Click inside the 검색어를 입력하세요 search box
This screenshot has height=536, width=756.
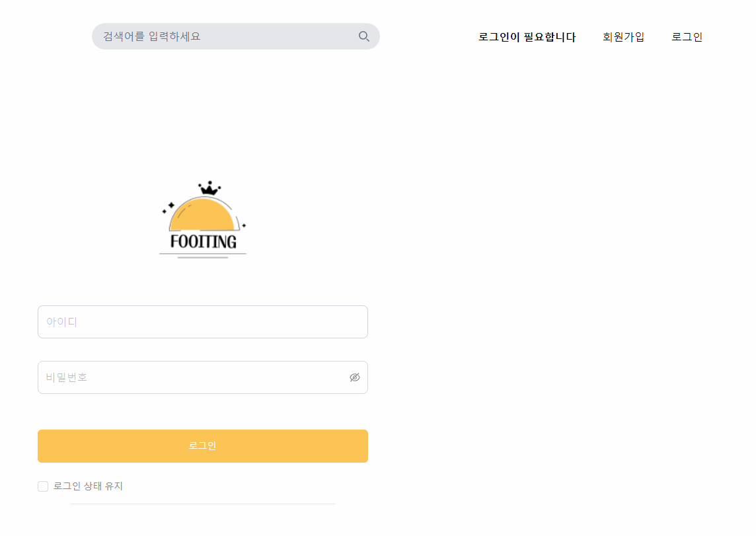click(218, 36)
